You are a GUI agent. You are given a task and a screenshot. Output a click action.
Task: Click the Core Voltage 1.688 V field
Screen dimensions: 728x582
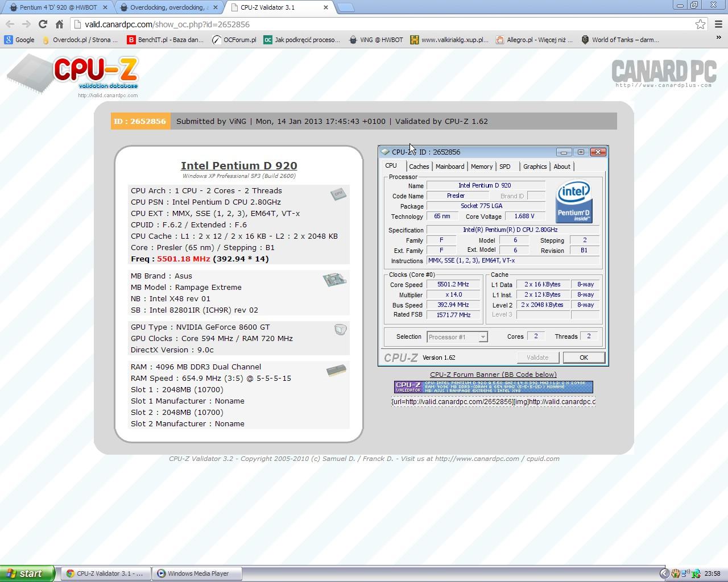click(x=524, y=216)
